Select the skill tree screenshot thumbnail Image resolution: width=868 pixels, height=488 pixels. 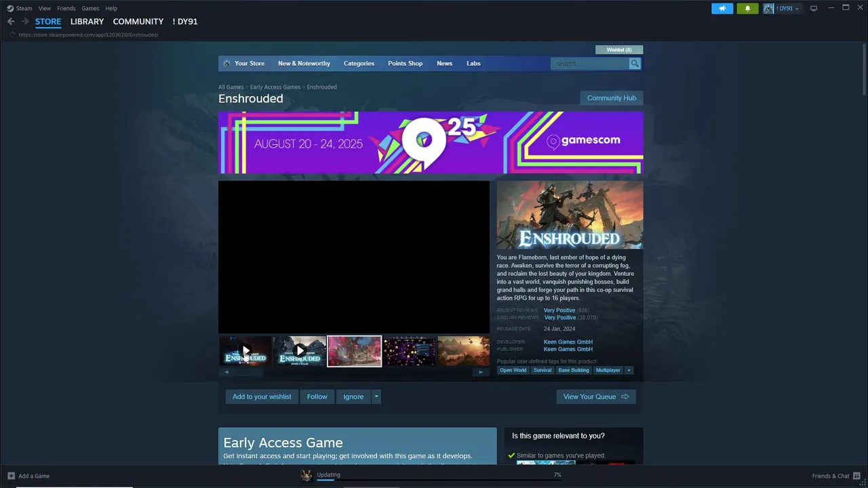click(x=409, y=351)
